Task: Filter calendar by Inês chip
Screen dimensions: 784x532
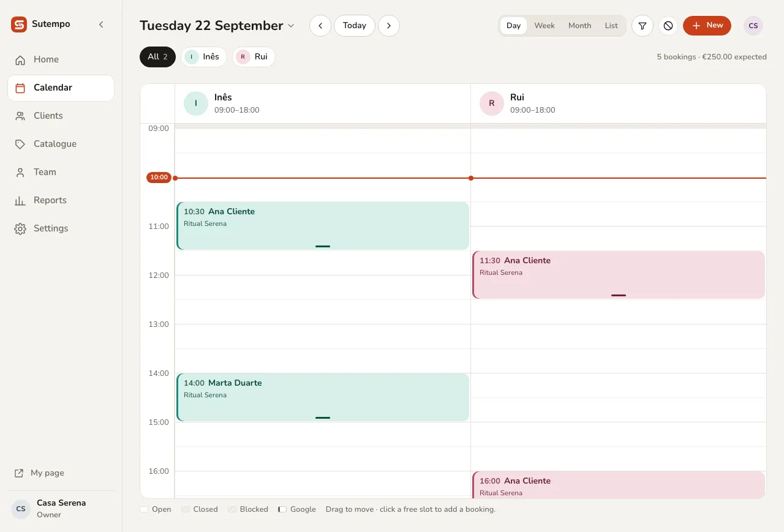Action: pyautogui.click(x=204, y=57)
